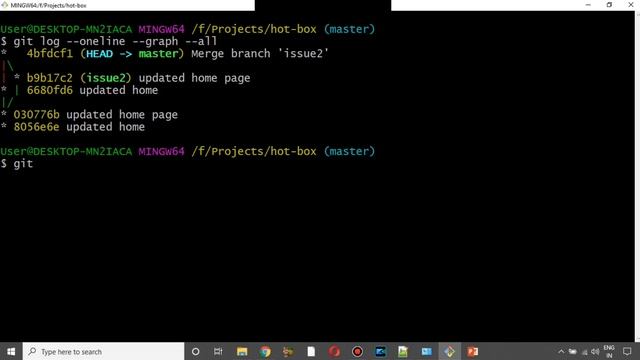Open the blue window app on taskbar

pyautogui.click(x=427, y=351)
